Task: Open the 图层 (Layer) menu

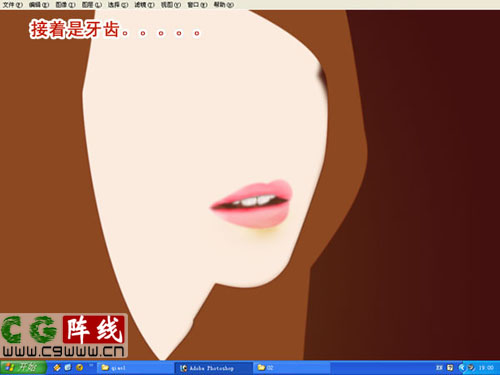Action: [x=92, y=5]
